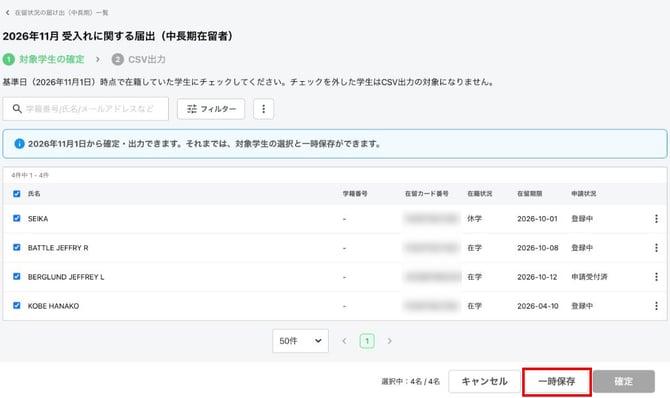
Task: Select step 2 CSV出力
Action: (x=139, y=59)
